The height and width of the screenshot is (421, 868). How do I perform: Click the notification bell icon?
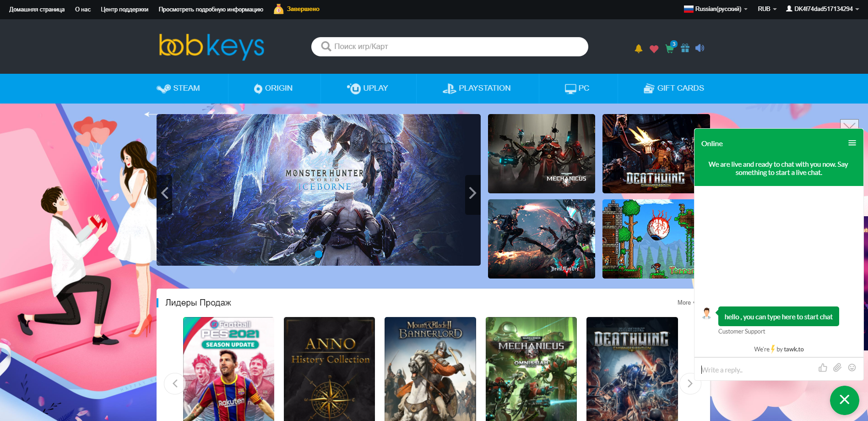click(x=638, y=49)
